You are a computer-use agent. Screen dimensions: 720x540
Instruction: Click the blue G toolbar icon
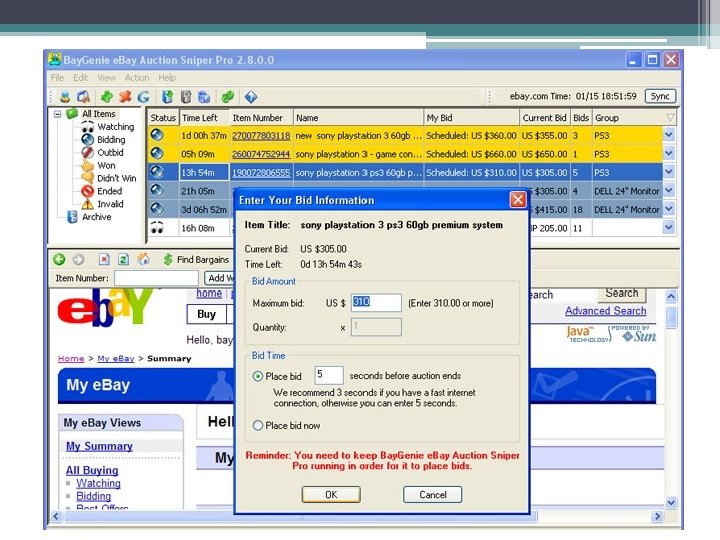tap(144, 97)
